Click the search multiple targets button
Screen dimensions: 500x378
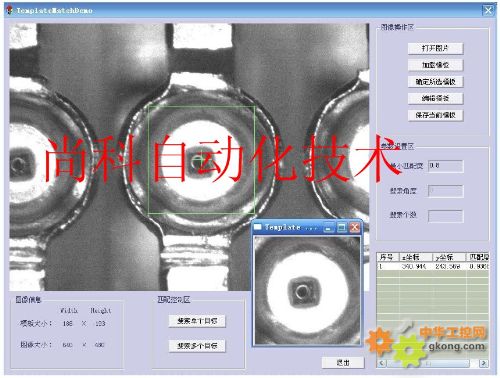coord(197,346)
